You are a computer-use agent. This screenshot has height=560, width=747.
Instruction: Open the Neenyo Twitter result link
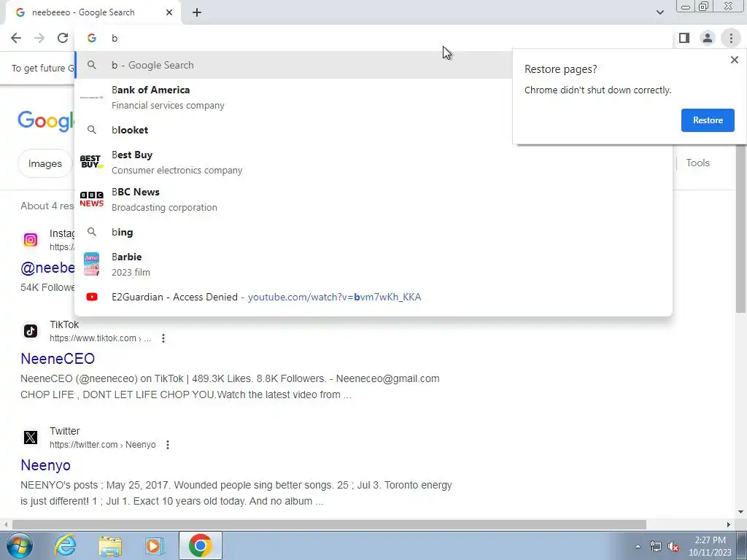pos(45,465)
